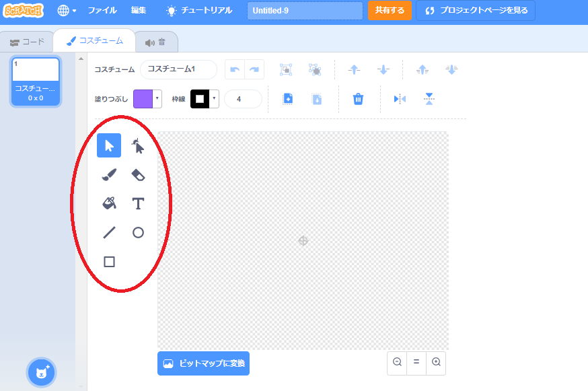Select the Eraser tool
The image size is (588, 391).
(138, 174)
